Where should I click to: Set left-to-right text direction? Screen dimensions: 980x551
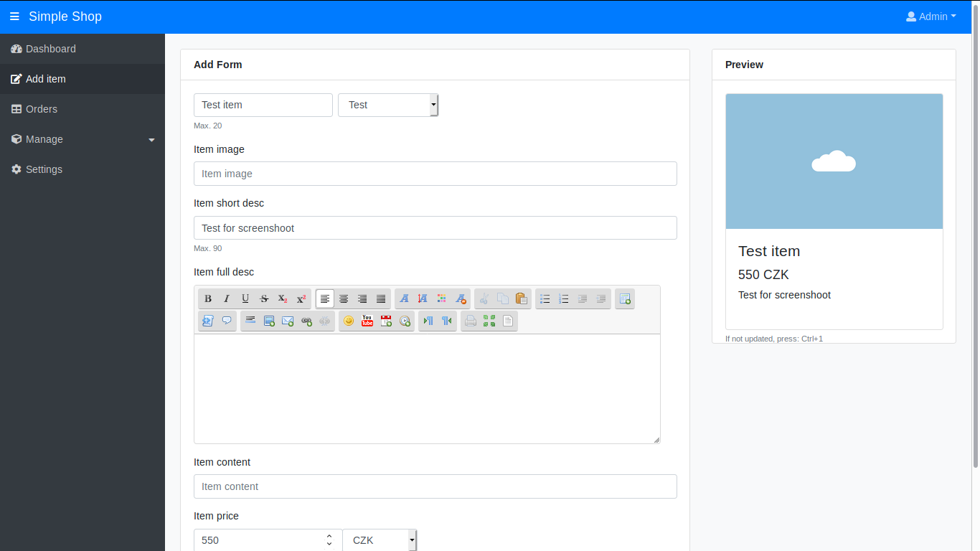click(x=428, y=321)
